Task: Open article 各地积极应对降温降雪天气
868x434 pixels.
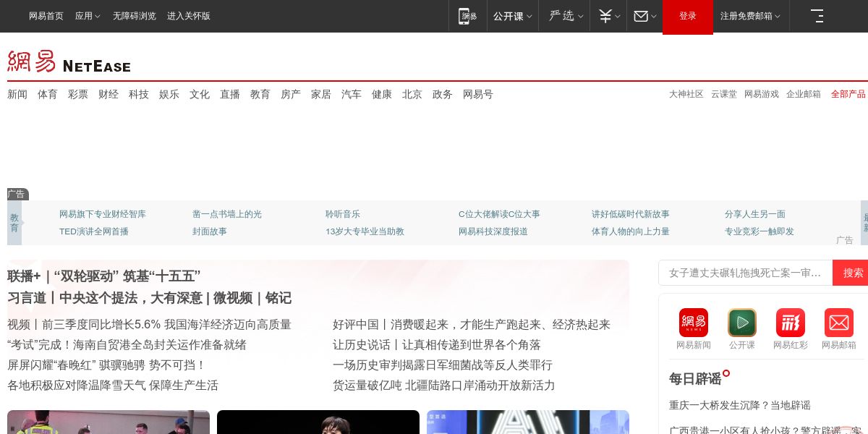Action: (113, 386)
